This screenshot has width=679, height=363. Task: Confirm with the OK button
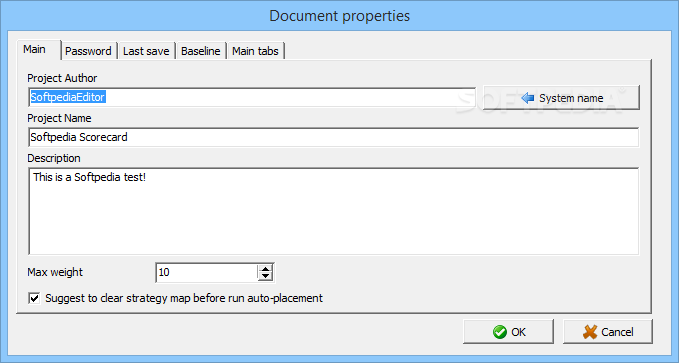click(508, 332)
